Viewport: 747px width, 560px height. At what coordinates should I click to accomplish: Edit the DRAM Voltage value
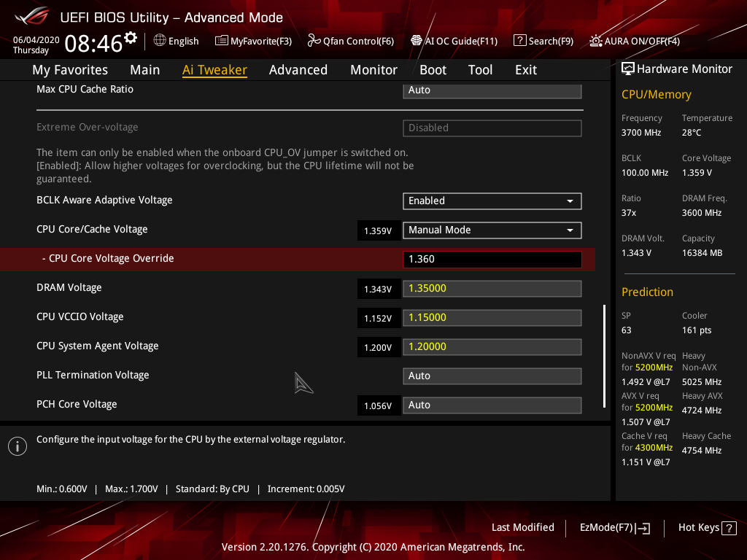click(492, 288)
